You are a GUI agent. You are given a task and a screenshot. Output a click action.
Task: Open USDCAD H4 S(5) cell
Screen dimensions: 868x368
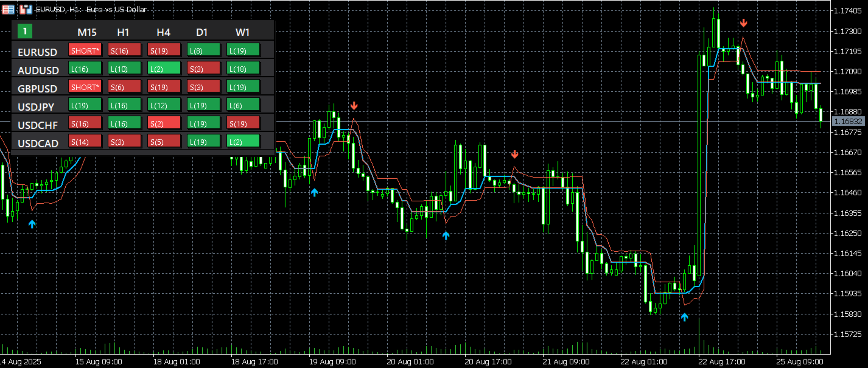(164, 142)
